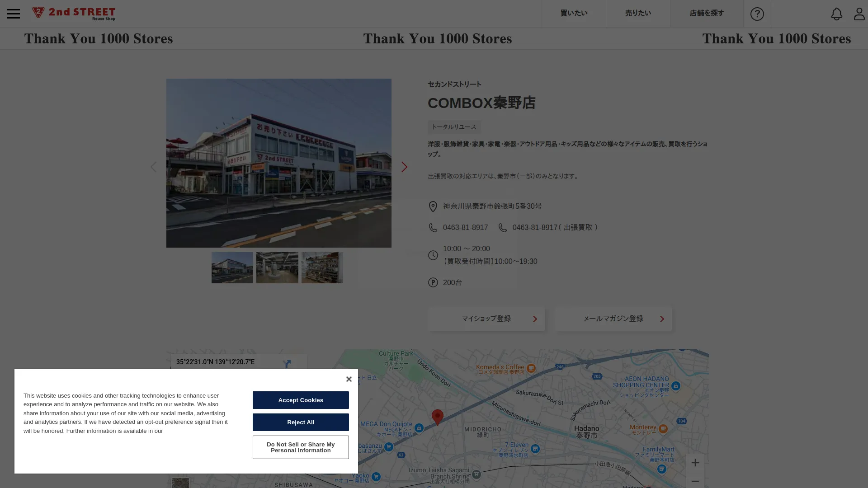Screen dimensions: 868x488
Task: Click the Monterey map marker
Action: [663, 429]
